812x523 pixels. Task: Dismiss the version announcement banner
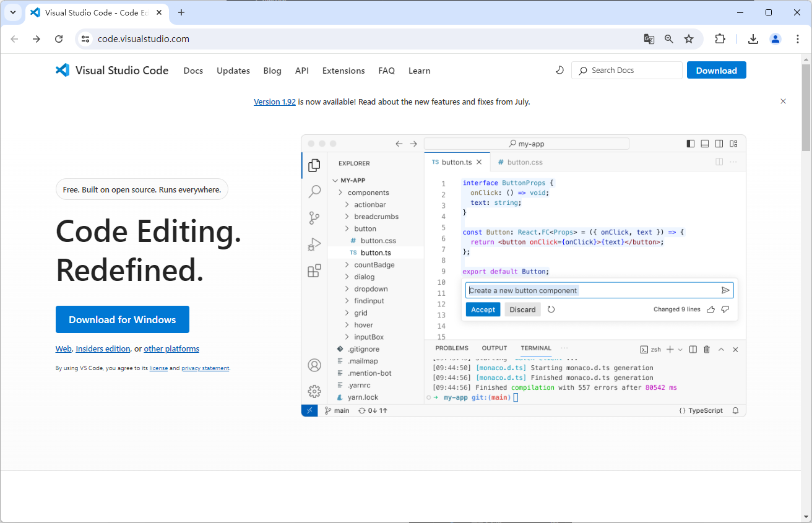(783, 102)
